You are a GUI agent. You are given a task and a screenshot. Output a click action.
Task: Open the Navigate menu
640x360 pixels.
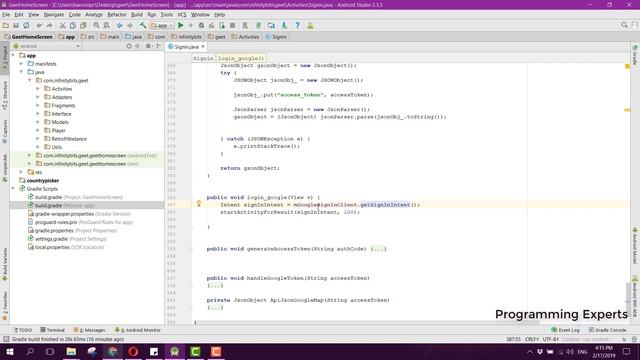click(x=54, y=15)
